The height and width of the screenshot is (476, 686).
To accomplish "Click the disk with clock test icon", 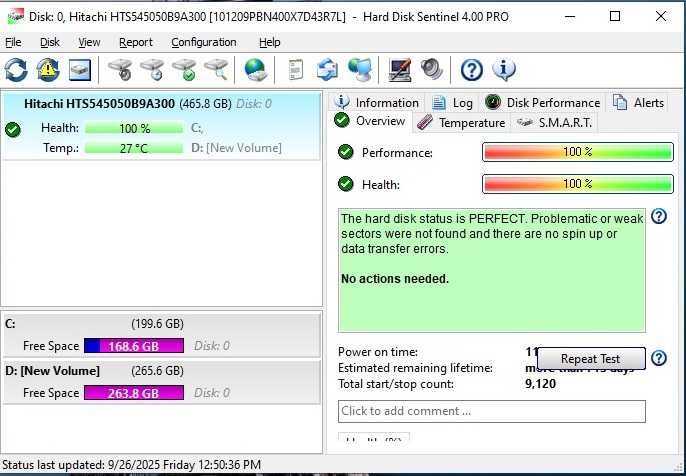I will click(x=152, y=70).
